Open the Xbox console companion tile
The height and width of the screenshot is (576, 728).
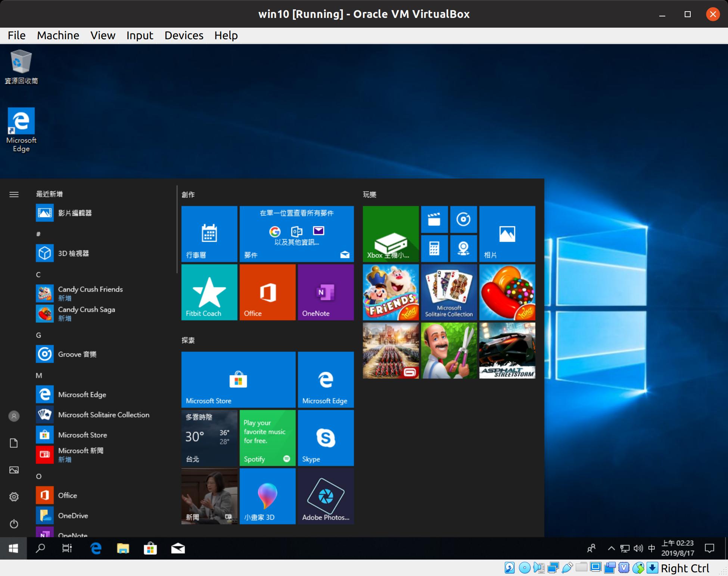coord(391,234)
